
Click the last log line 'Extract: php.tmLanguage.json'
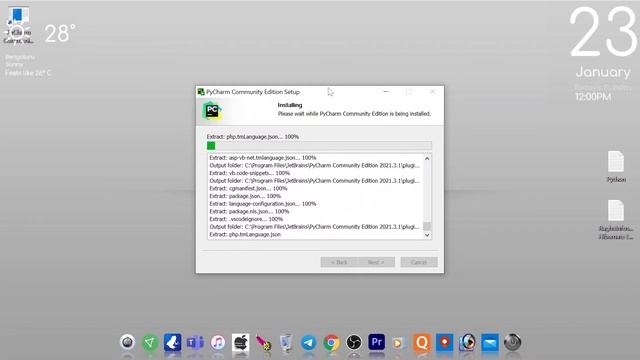coord(245,234)
